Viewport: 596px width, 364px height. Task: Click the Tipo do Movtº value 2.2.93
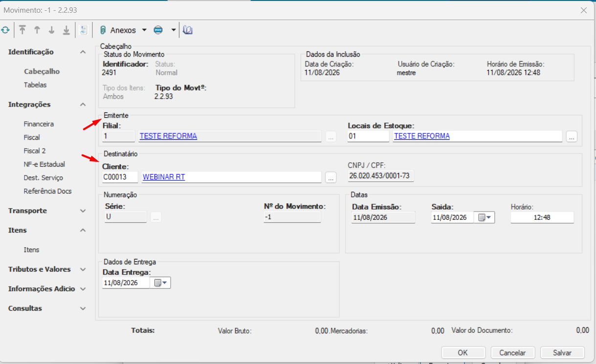point(164,96)
